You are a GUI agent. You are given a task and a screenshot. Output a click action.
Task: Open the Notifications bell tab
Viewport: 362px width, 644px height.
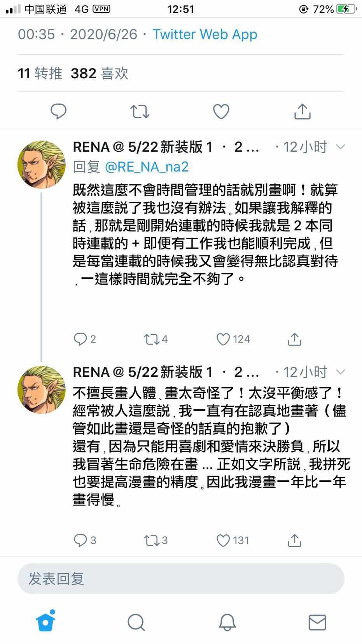(227, 622)
